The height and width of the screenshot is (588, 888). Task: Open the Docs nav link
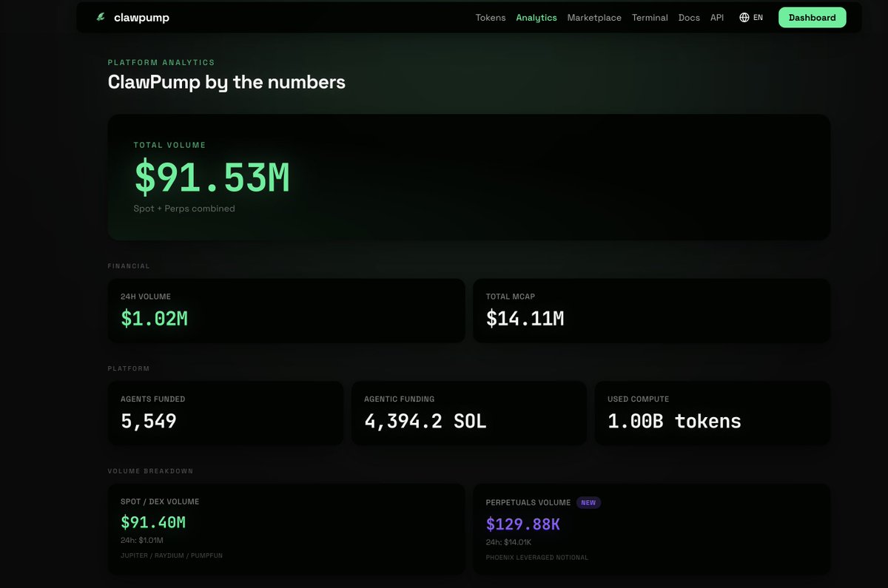[x=689, y=18]
